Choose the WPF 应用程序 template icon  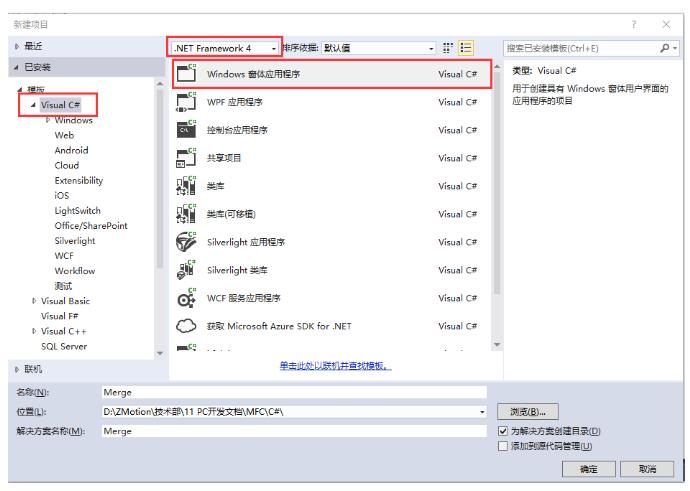tap(186, 102)
